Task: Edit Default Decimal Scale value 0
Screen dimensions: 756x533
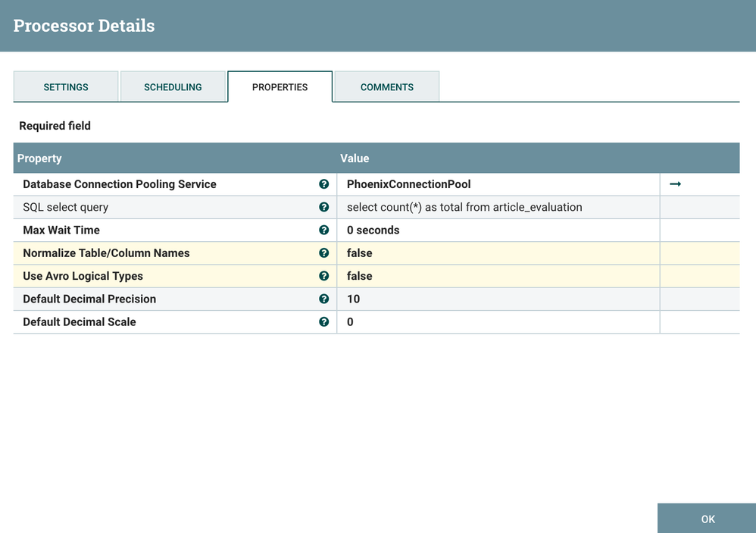Action: (351, 321)
